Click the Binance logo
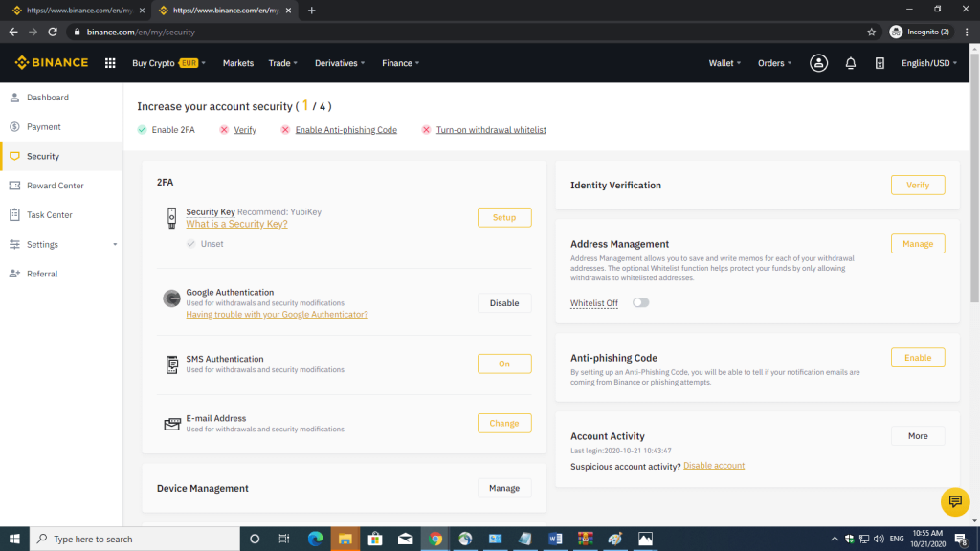The width and height of the screenshot is (980, 551). click(x=52, y=62)
